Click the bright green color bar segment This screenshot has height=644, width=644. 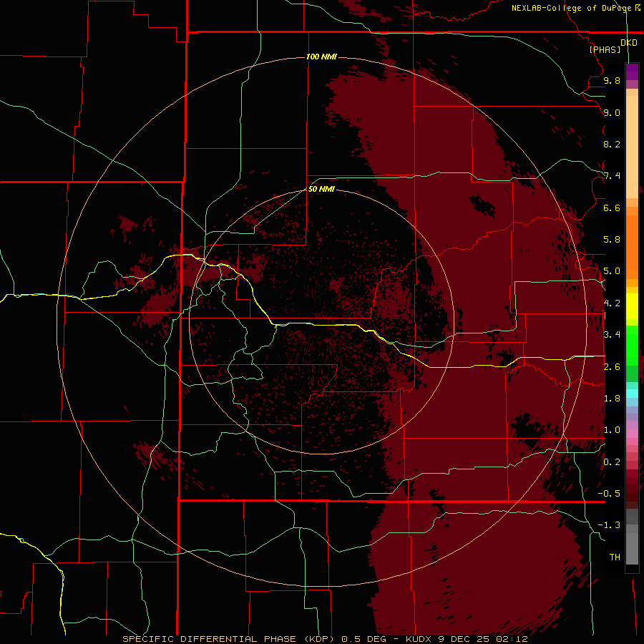click(x=632, y=345)
